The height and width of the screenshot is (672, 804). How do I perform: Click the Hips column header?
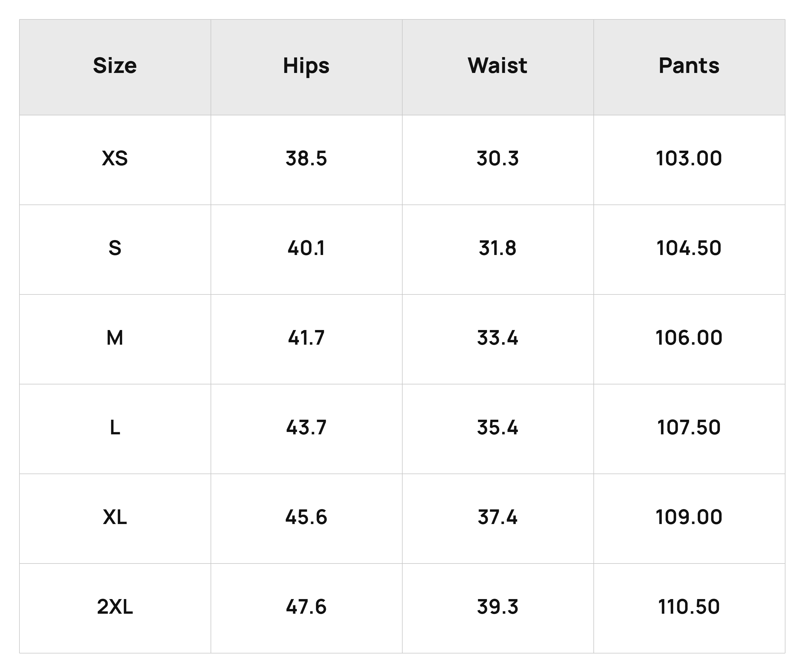click(x=306, y=67)
